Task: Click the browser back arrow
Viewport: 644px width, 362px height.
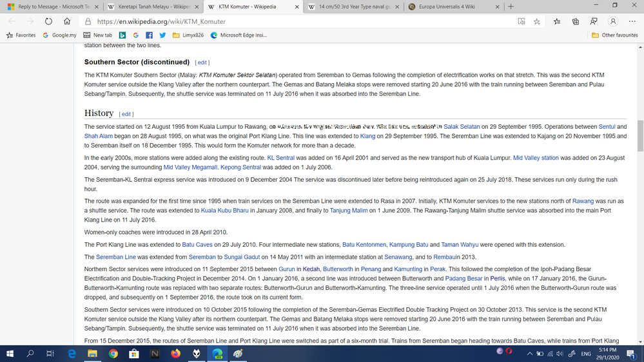Action: pos(12,21)
